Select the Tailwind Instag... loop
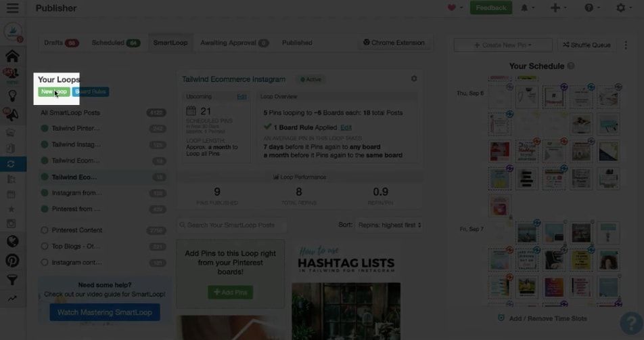The width and height of the screenshot is (644, 340). [103, 144]
